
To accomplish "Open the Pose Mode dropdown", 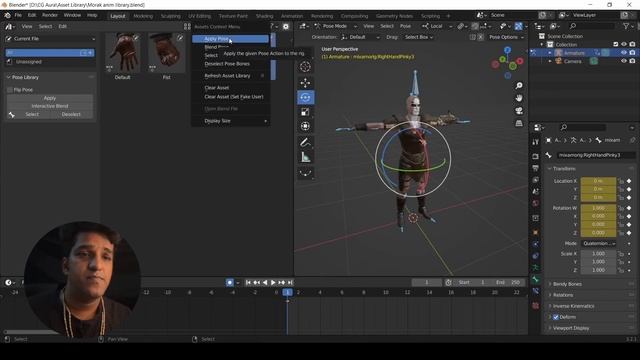I will pyautogui.click(x=336, y=26).
